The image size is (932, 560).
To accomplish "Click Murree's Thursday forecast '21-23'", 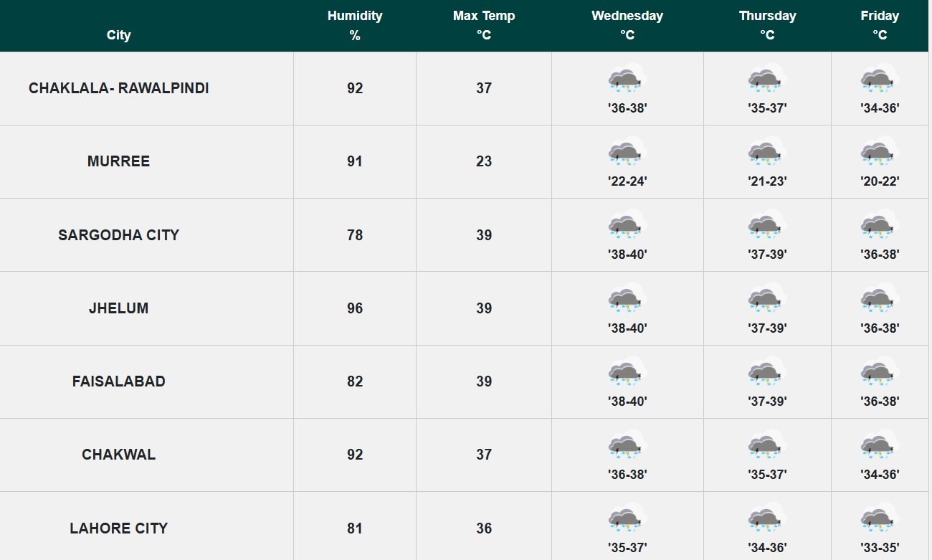I will (x=767, y=181).
